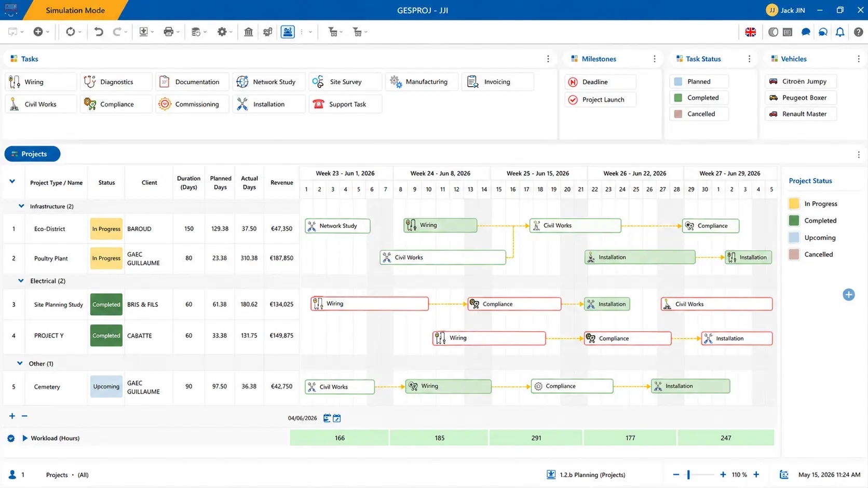Click the Projects tab button
Image resolution: width=868 pixels, height=488 pixels.
(x=32, y=154)
